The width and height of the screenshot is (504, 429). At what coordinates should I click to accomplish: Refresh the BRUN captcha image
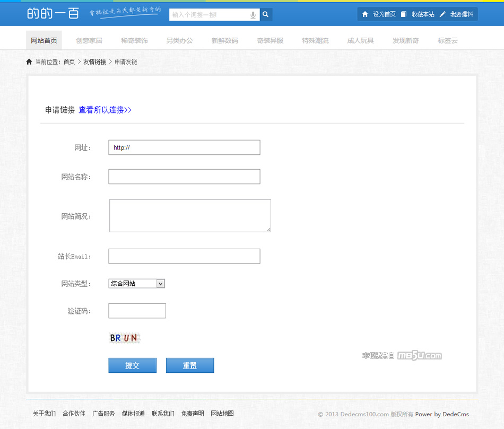click(124, 338)
